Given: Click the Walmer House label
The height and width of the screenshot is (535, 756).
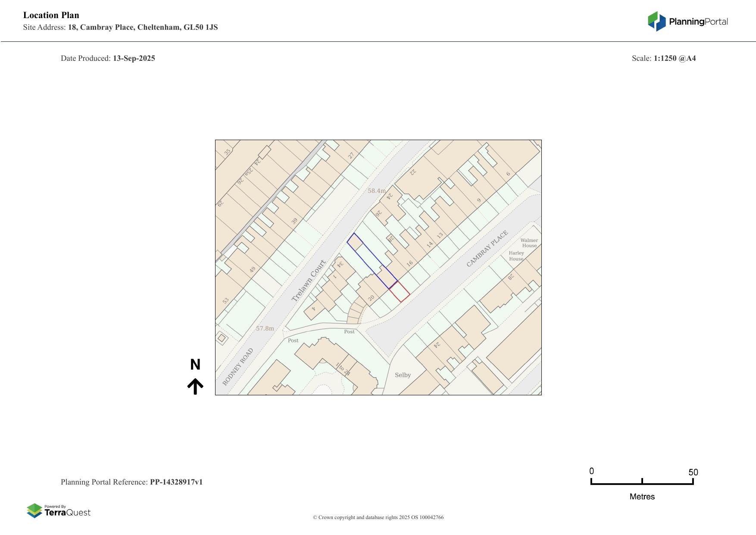Looking at the screenshot, I should (x=529, y=243).
